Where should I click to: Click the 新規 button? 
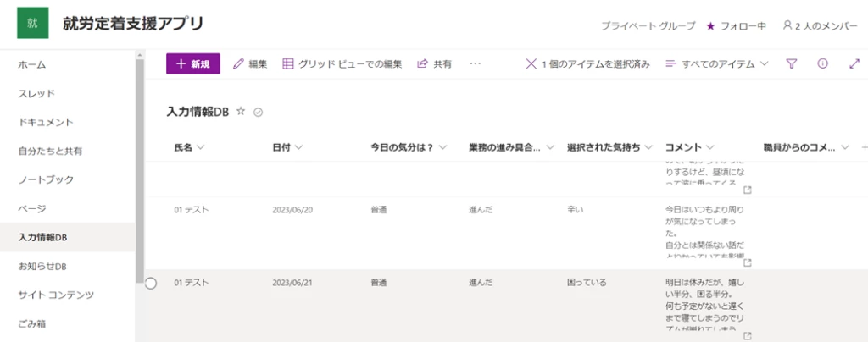tap(193, 63)
